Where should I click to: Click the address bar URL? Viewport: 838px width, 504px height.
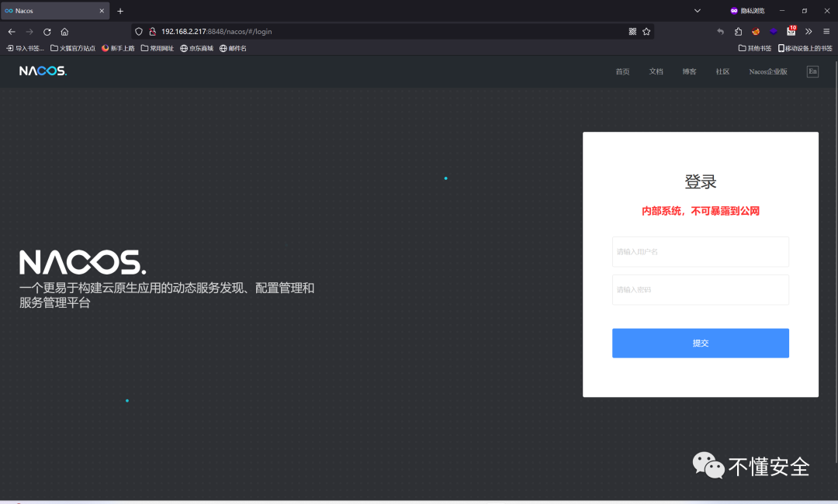pyautogui.click(x=216, y=32)
